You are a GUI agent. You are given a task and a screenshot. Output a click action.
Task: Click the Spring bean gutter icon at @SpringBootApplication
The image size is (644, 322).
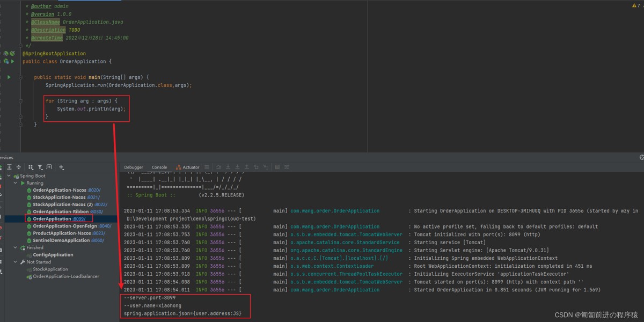coord(6,54)
